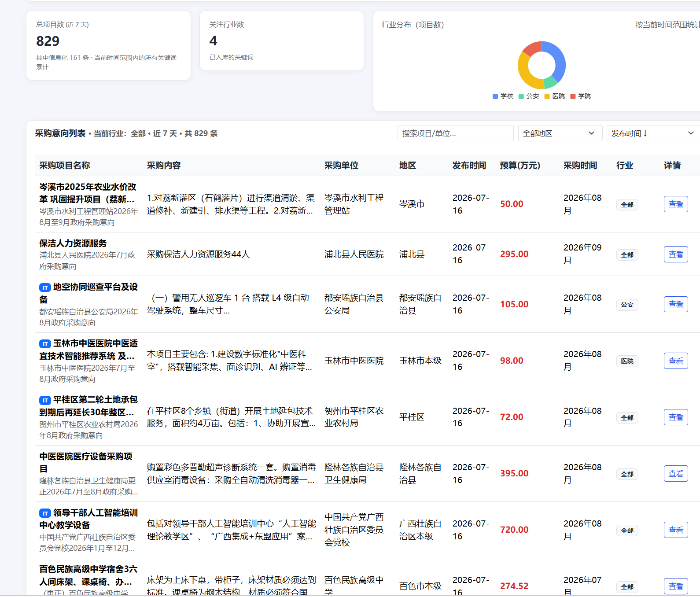Click the 采购单位 column header

point(341,166)
